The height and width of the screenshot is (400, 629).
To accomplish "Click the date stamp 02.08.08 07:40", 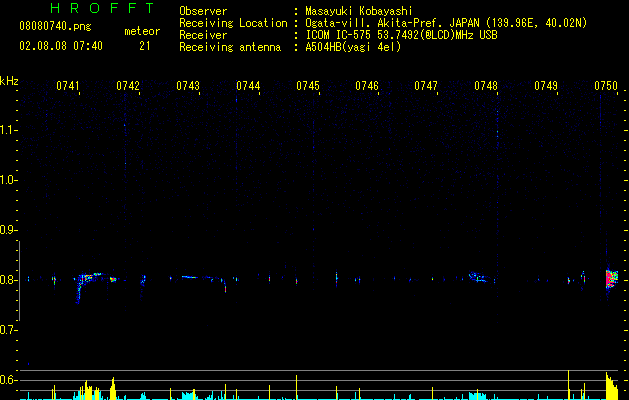I will pos(61,46).
